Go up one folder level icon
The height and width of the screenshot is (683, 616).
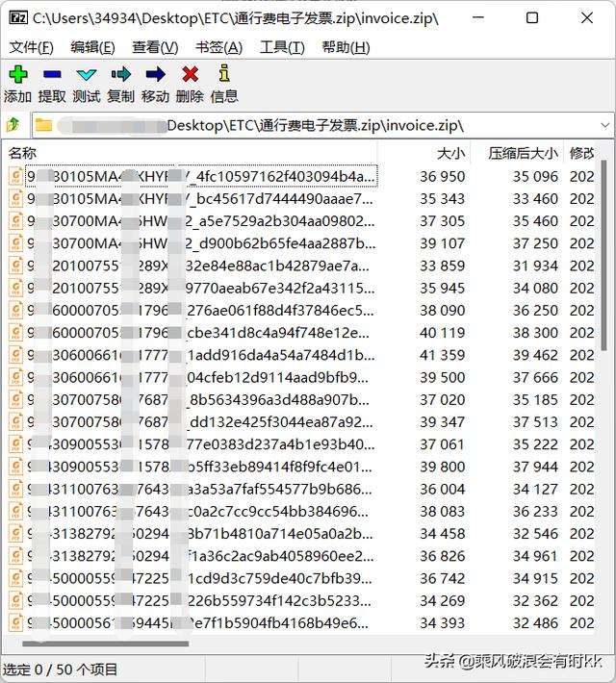(x=13, y=125)
